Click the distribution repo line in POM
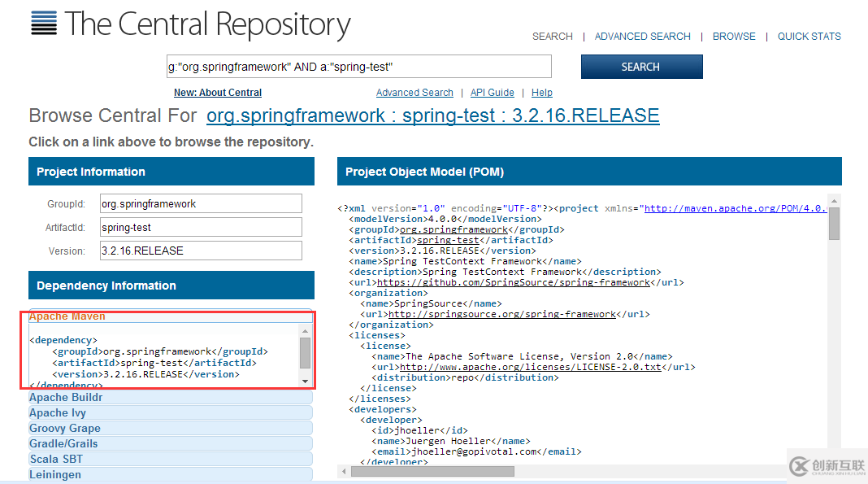 pyautogui.click(x=465, y=377)
